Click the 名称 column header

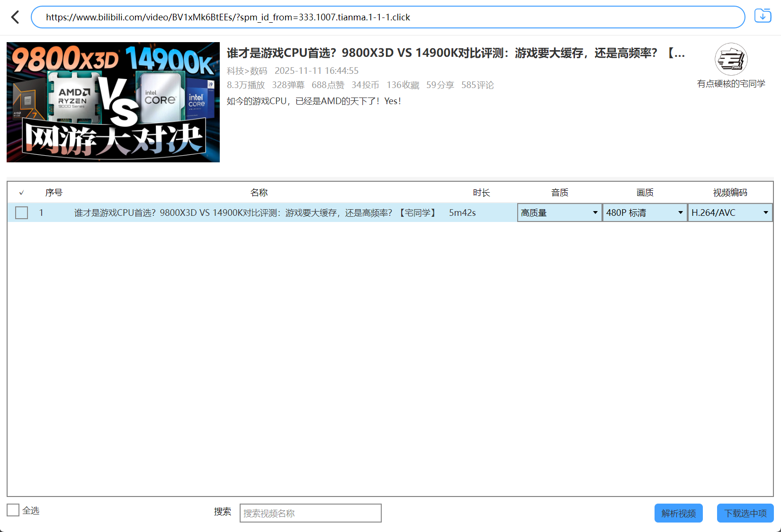(x=259, y=192)
